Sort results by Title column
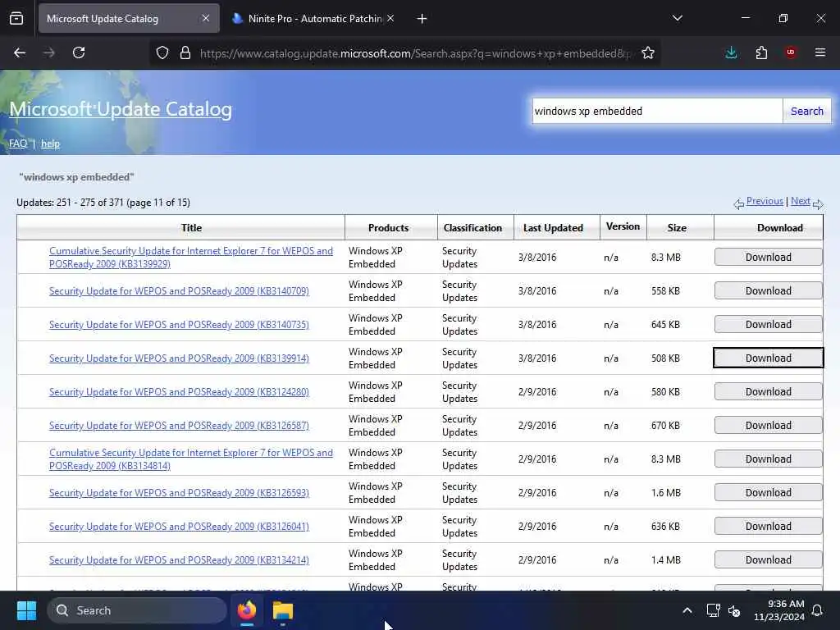Image resolution: width=840 pixels, height=630 pixels. pos(191,228)
